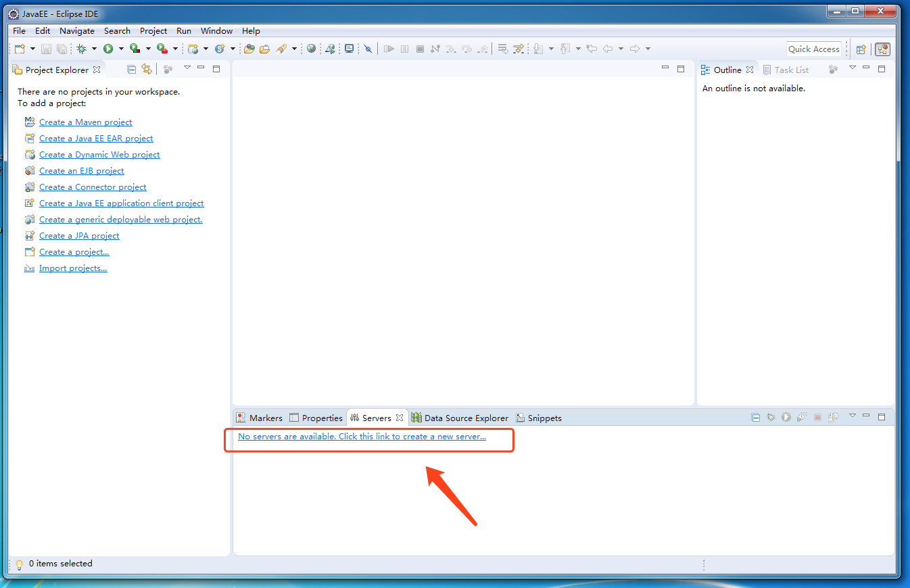The height and width of the screenshot is (588, 910).
Task: Click the Save toolbar icon
Action: pyautogui.click(x=46, y=49)
